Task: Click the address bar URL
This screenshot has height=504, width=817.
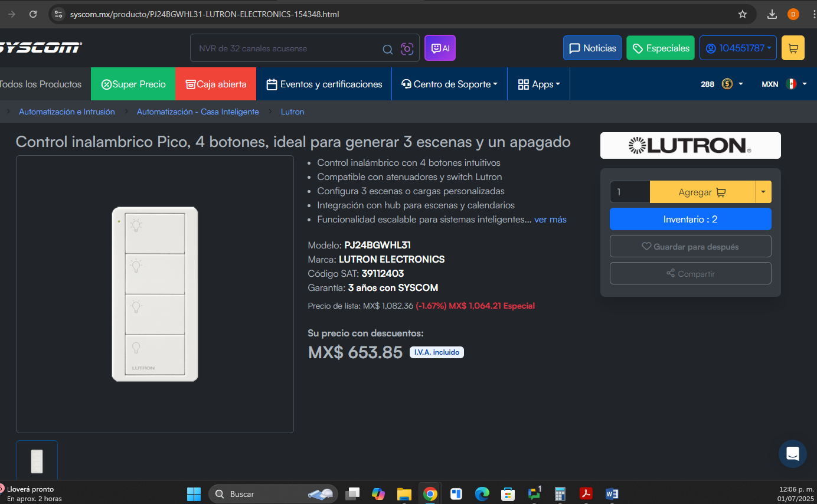Action: (x=204, y=14)
